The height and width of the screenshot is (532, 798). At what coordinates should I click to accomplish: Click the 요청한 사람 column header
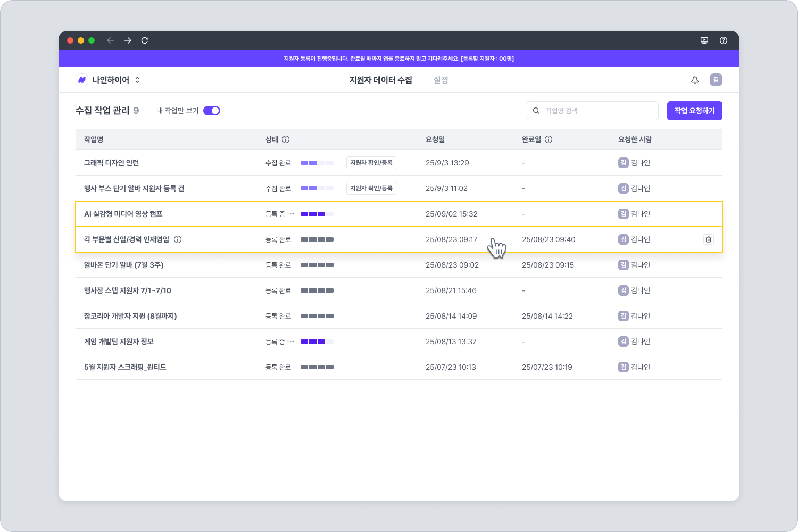click(x=635, y=139)
